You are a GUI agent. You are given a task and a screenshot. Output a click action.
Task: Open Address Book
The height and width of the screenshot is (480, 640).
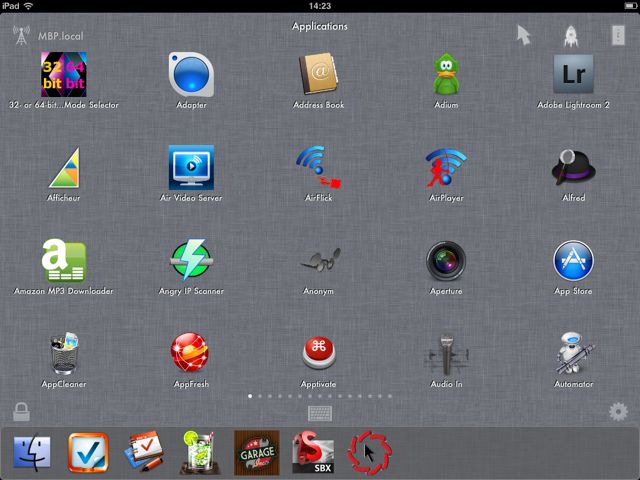coord(318,75)
